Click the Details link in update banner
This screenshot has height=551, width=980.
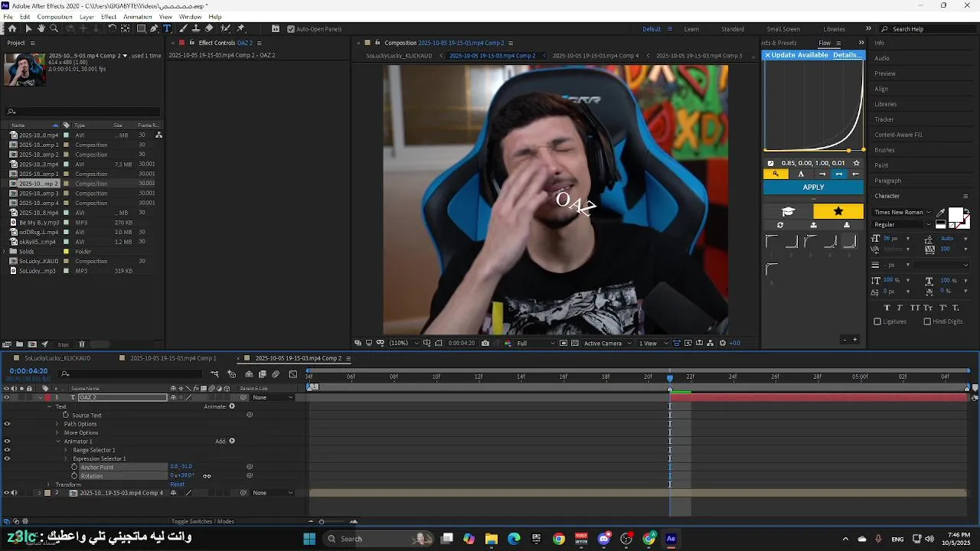tap(845, 55)
